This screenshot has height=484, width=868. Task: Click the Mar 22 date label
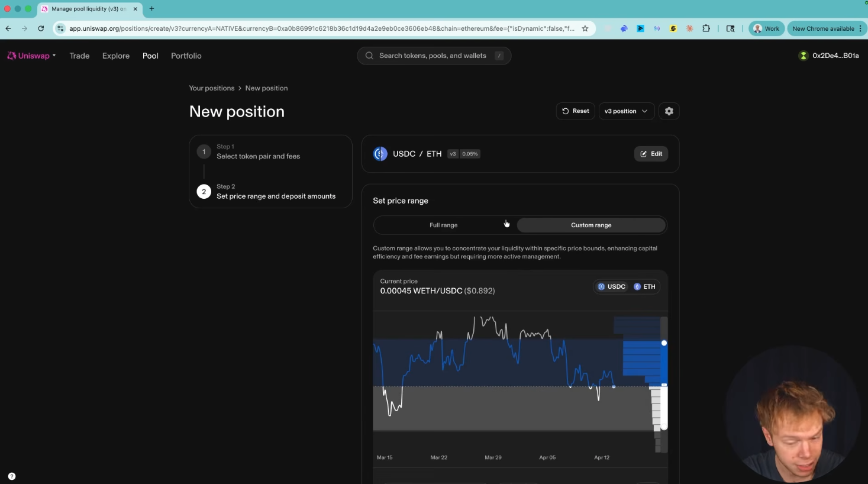439,457
